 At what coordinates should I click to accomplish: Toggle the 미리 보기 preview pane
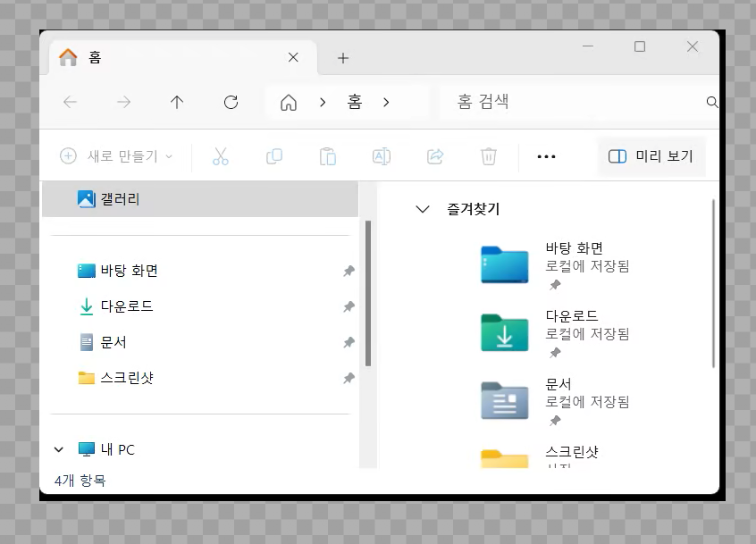pyautogui.click(x=651, y=156)
